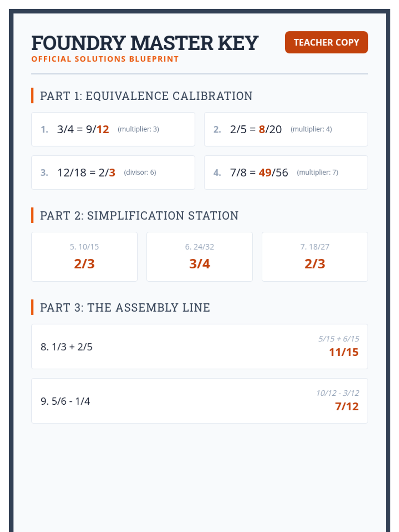Click problem 3 card showing 12/18 = 2/3
Viewport: 399px width, 532px height.
(113, 173)
